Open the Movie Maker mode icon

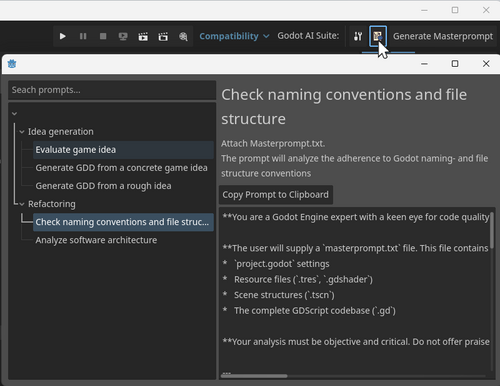183,36
